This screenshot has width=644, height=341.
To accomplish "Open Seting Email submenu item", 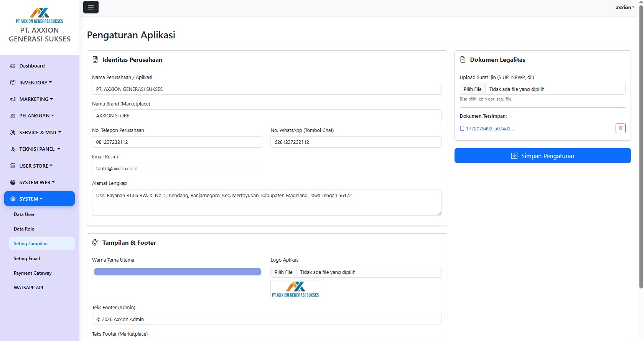I will pyautogui.click(x=42, y=259).
